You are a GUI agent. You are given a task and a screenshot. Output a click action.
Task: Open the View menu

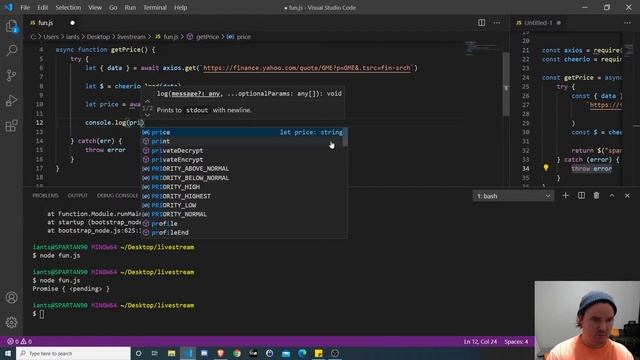coord(95,7)
